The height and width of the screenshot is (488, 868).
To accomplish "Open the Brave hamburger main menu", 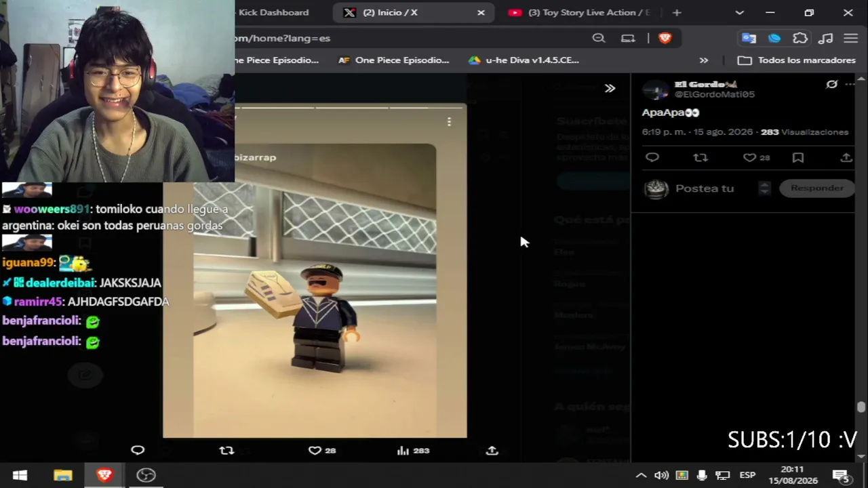I will pyautogui.click(x=850, y=38).
